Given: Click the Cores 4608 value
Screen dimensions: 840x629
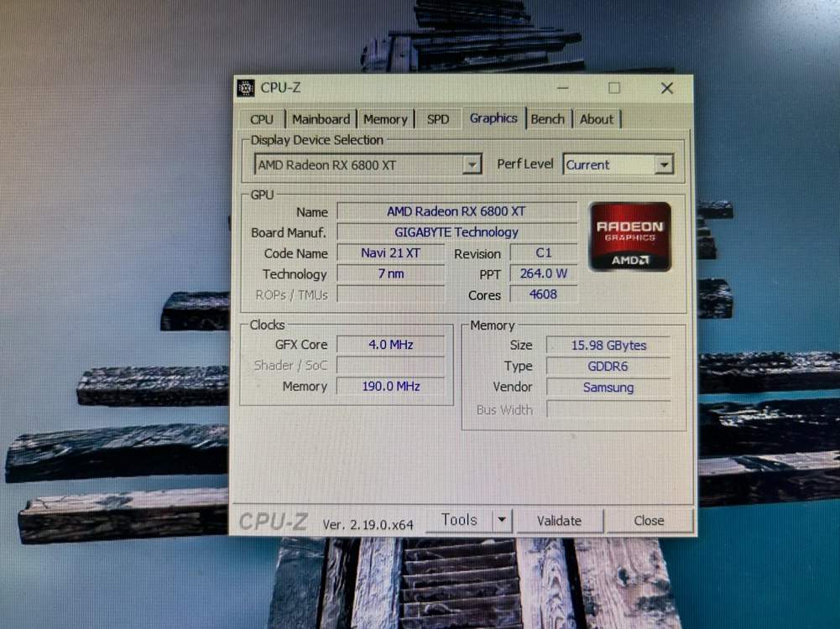Looking at the screenshot, I should pos(543,294).
